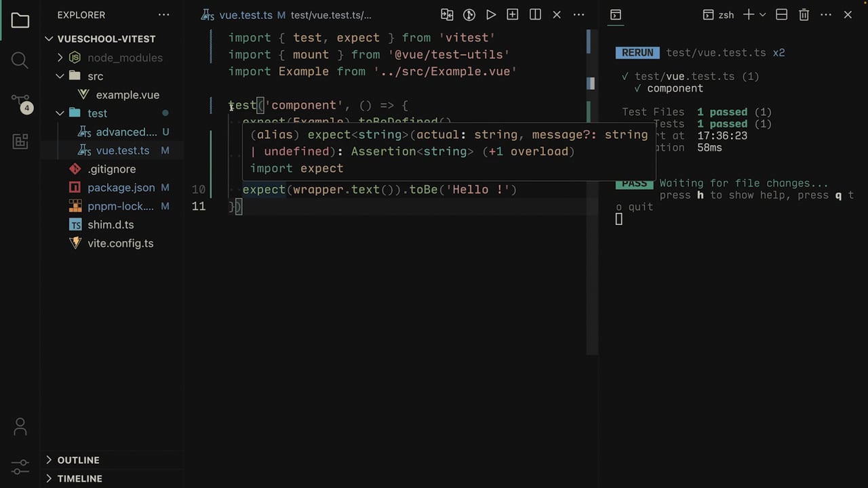Create a new terminal with plus icon
Image resolution: width=868 pixels, height=488 pixels.
(x=749, y=15)
